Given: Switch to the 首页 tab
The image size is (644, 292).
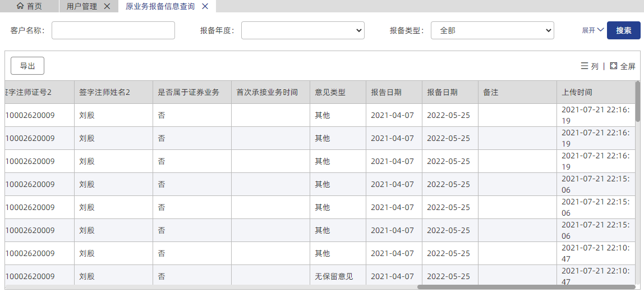Looking at the screenshot, I should [34, 6].
